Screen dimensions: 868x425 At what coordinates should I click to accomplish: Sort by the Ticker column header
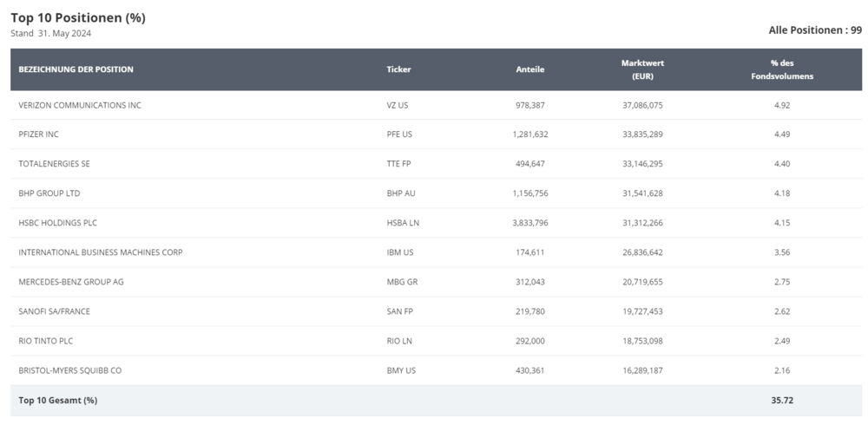(398, 69)
